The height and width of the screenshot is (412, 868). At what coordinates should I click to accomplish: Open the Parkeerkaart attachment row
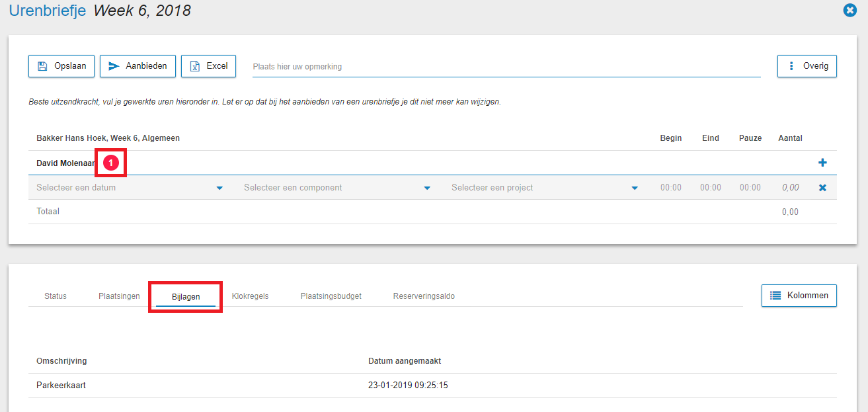61,386
